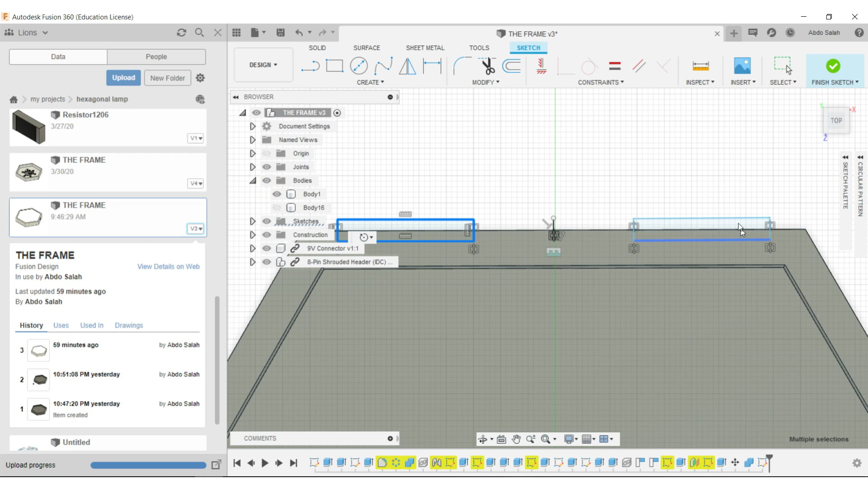Open the Resistor1206 file thumbnail
868x488 pixels.
coord(28,127)
